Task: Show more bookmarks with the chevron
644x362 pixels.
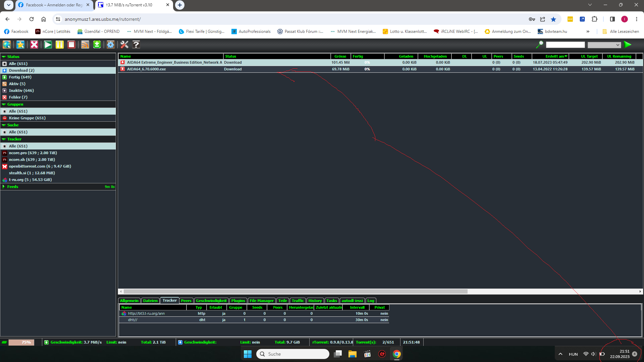Action: tap(588, 32)
